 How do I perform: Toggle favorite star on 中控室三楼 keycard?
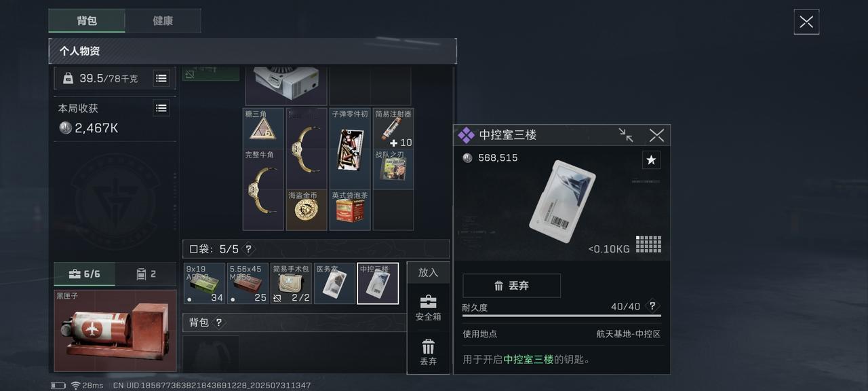coord(651,160)
